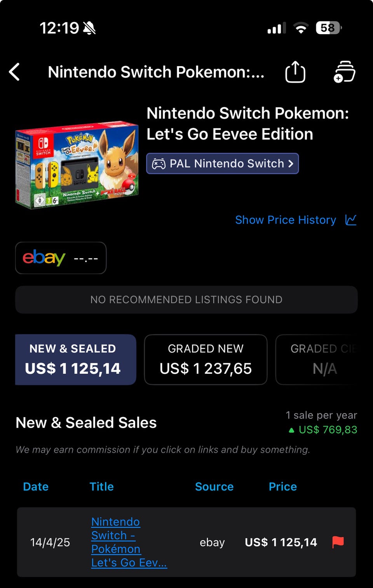This screenshot has height=588, width=373.
Task: Select the Graded New price tab
Action: 206,360
